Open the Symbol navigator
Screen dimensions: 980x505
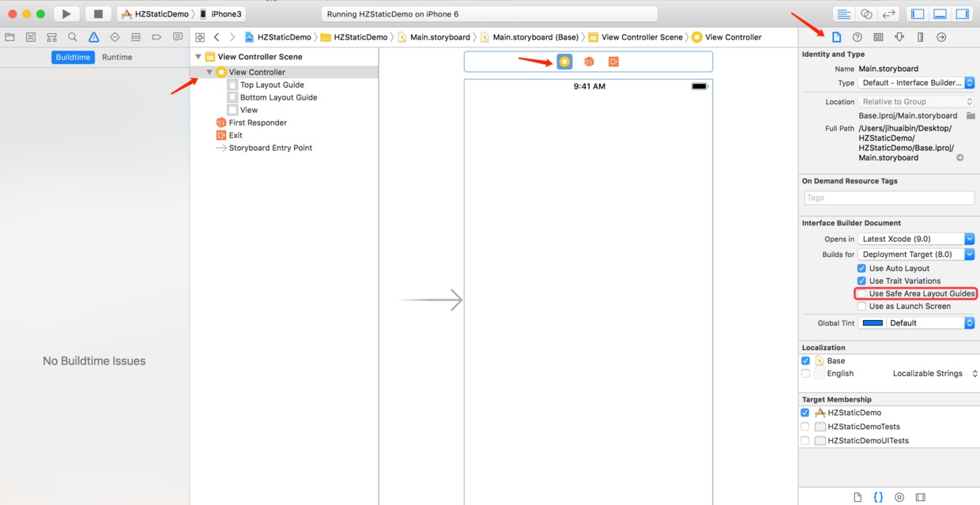pyautogui.click(x=52, y=37)
